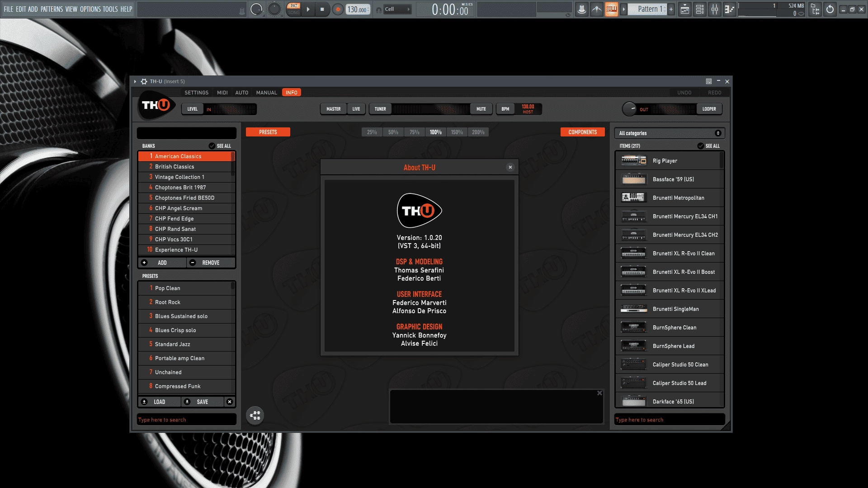Open the LOOPER
The height and width of the screenshot is (488, 868).
(x=709, y=109)
